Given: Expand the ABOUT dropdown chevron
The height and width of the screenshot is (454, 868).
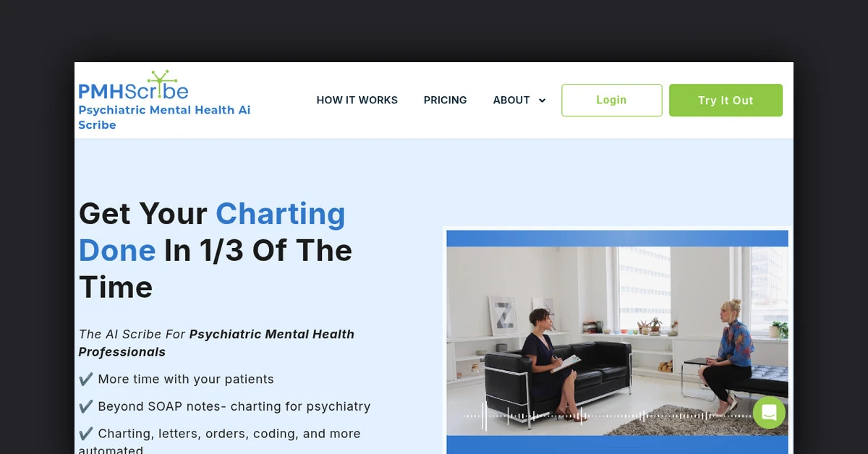Looking at the screenshot, I should (542, 100).
